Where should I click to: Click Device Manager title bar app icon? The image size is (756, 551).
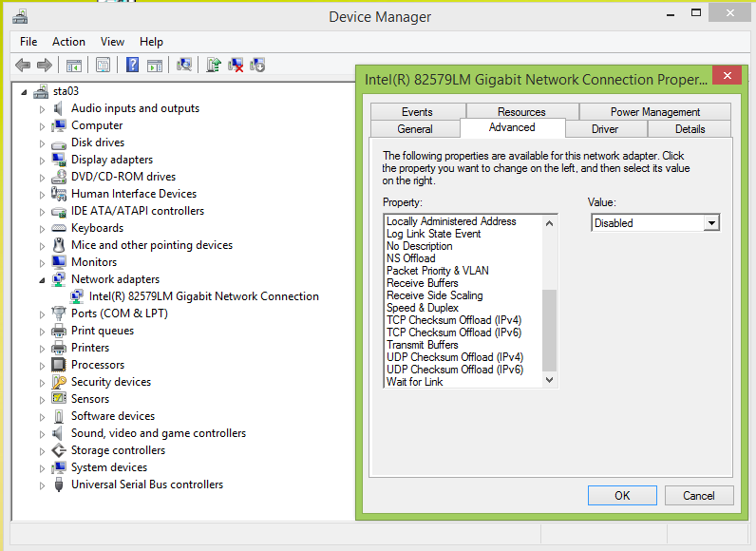tap(20, 17)
